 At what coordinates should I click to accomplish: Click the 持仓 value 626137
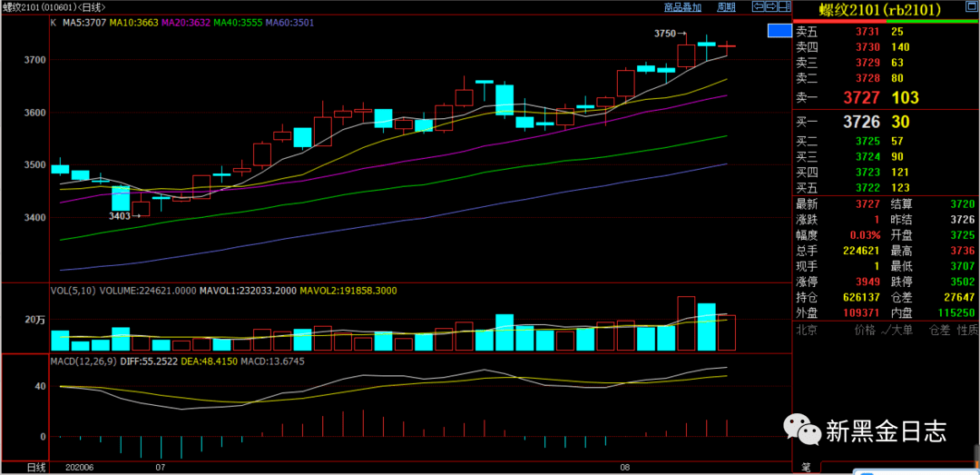[x=862, y=298]
